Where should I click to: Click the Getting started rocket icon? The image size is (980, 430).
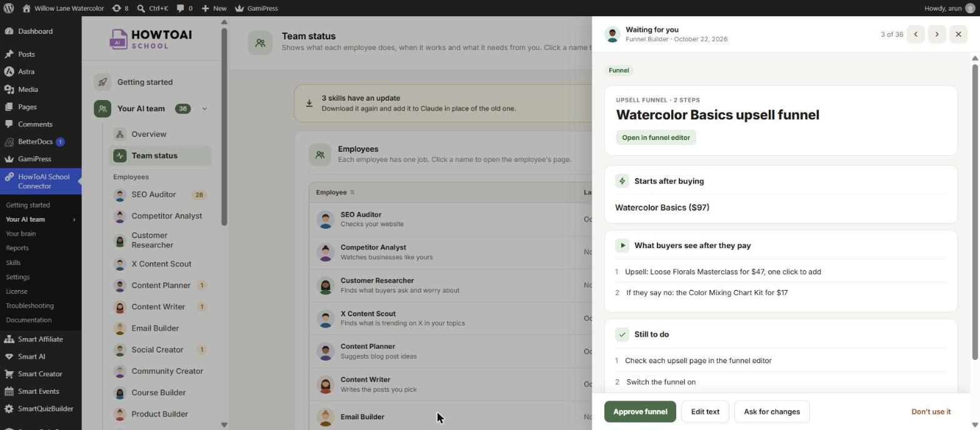click(x=102, y=82)
